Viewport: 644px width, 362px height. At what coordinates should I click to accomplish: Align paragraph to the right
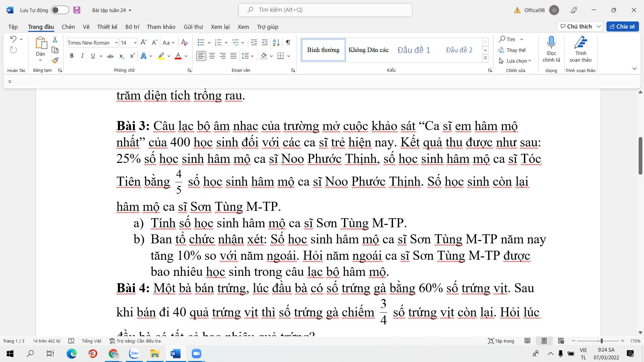223,56
